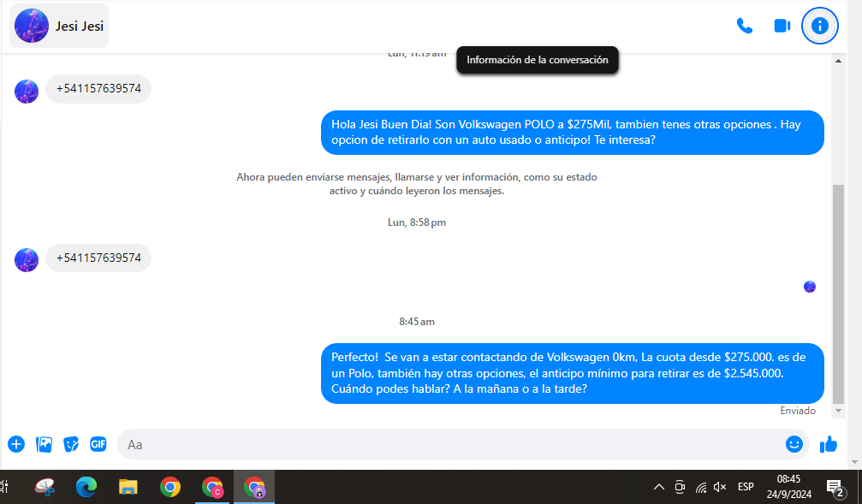Viewport: 862px width, 504px height.
Task: Open the conversation information panel
Action: pyautogui.click(x=819, y=26)
